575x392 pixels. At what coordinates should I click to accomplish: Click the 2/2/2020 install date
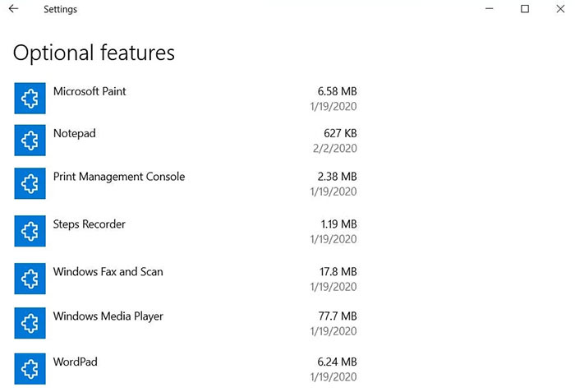tap(335, 148)
